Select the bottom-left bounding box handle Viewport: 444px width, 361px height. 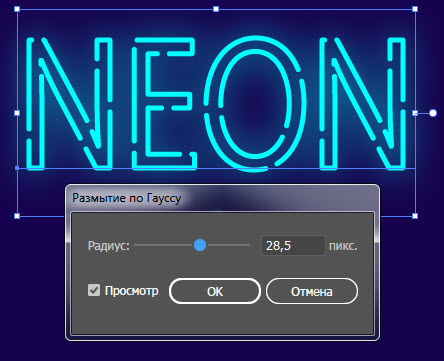17,216
